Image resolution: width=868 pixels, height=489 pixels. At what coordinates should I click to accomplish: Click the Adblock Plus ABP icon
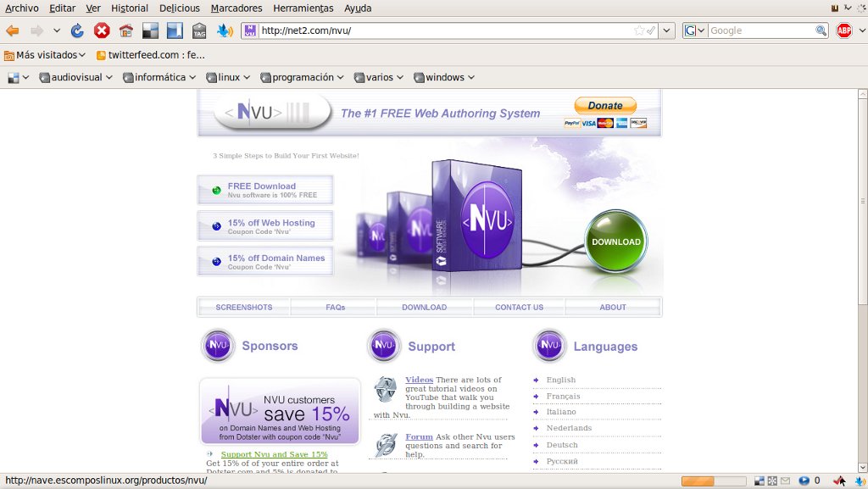pos(844,31)
